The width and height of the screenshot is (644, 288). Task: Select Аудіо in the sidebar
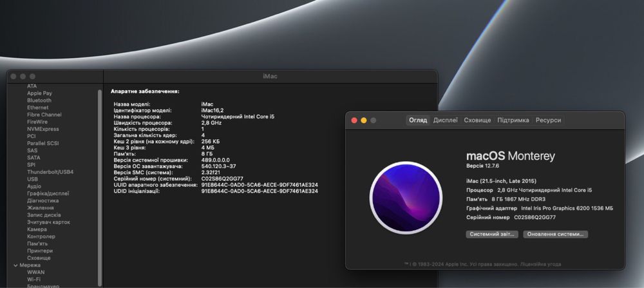point(34,186)
